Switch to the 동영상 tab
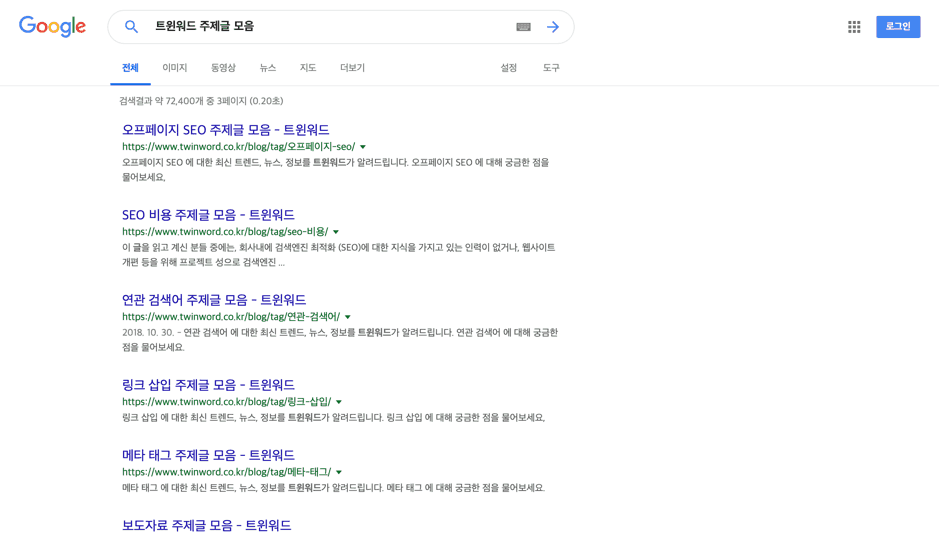939x535 pixels. [x=223, y=68]
